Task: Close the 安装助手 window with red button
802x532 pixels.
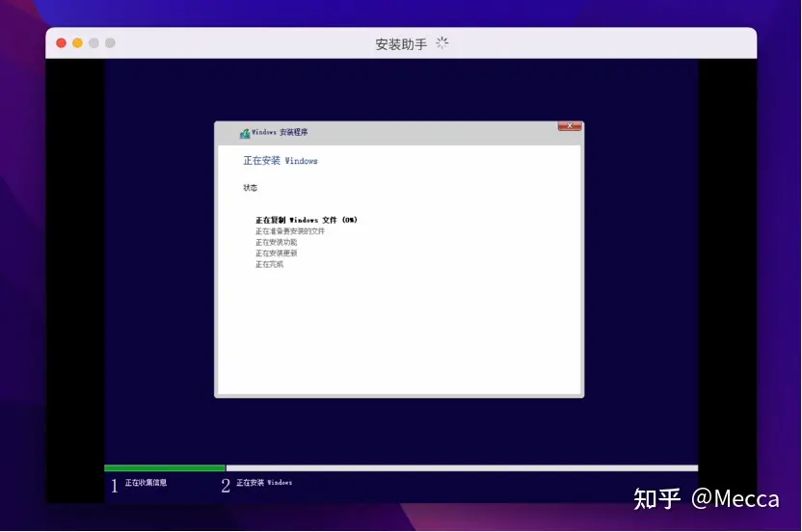Action: point(62,43)
